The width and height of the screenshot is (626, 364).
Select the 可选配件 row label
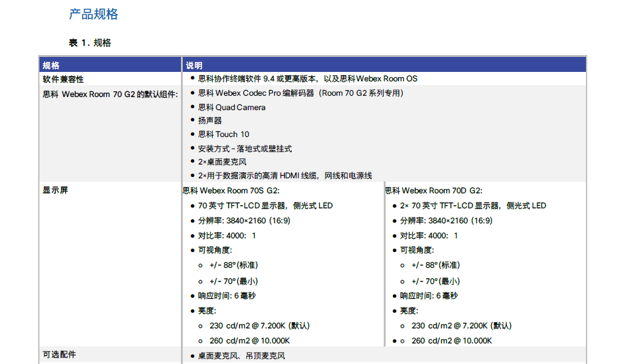[59, 355]
